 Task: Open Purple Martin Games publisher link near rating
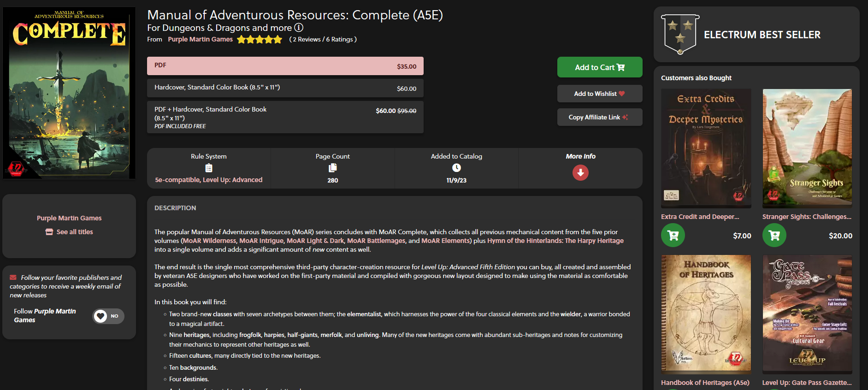(x=200, y=39)
